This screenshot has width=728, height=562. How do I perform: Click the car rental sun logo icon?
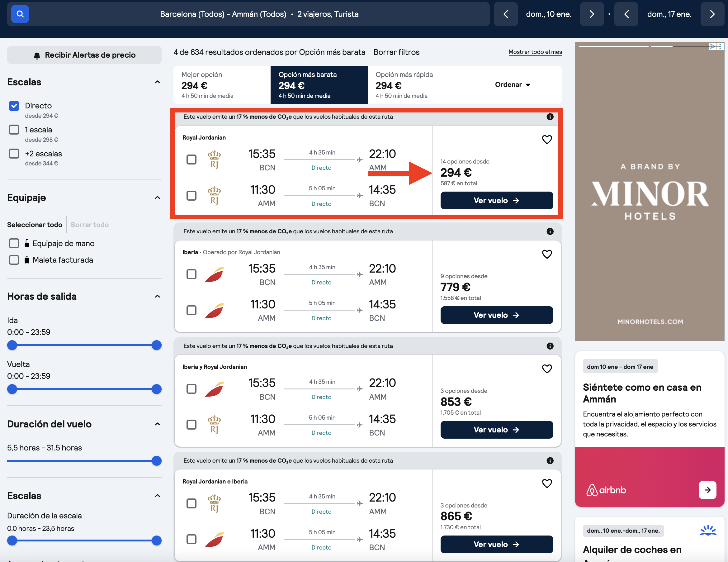pos(708,531)
